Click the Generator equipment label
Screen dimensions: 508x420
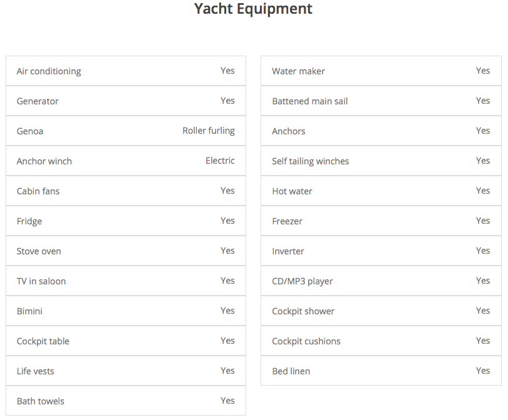click(37, 101)
